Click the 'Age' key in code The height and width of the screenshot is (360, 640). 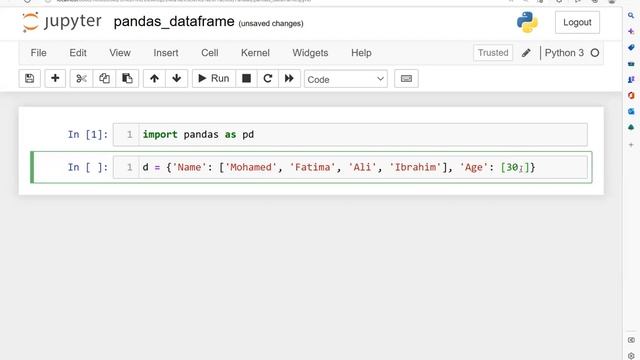click(x=473, y=167)
